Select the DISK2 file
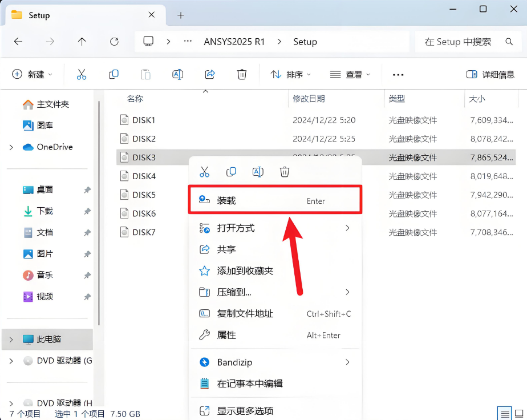This screenshot has width=527, height=420. [x=316, y=139]
